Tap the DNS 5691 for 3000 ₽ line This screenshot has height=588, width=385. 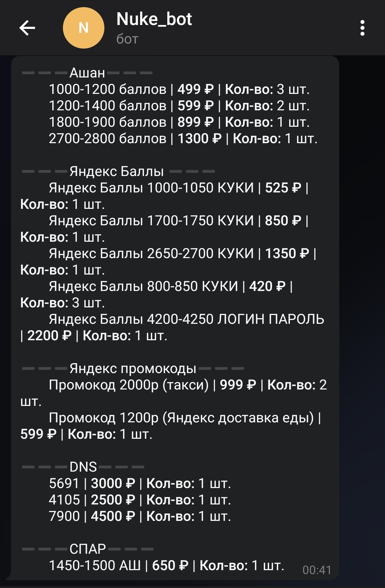tap(140, 483)
